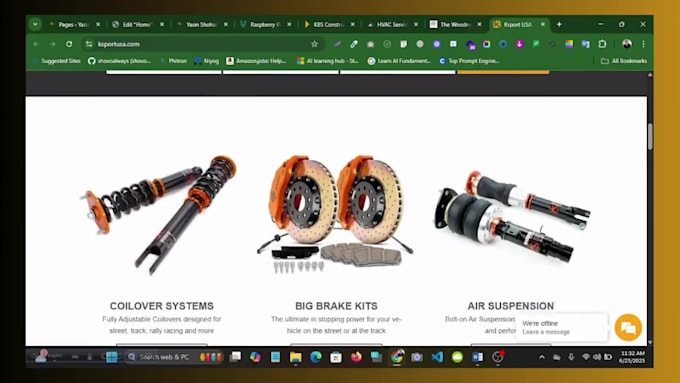Click the pink download-arrow extension icon
680x383 pixels.
click(519, 44)
